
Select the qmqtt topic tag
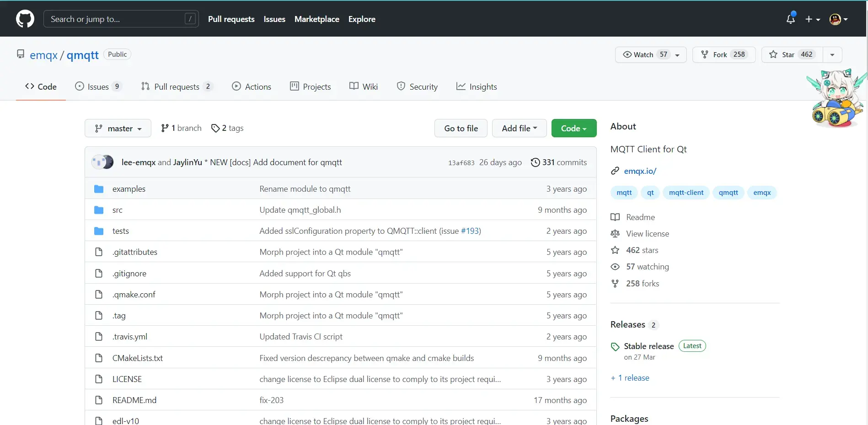click(728, 193)
